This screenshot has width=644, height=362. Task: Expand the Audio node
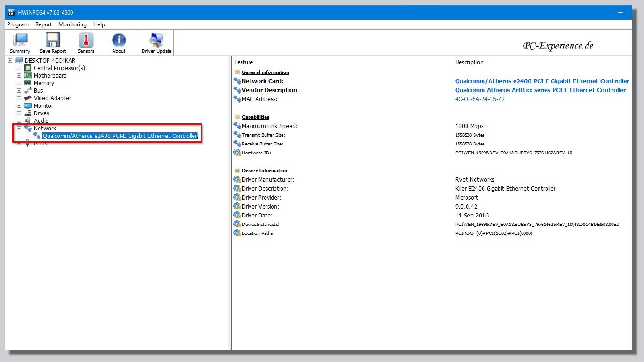(x=19, y=121)
